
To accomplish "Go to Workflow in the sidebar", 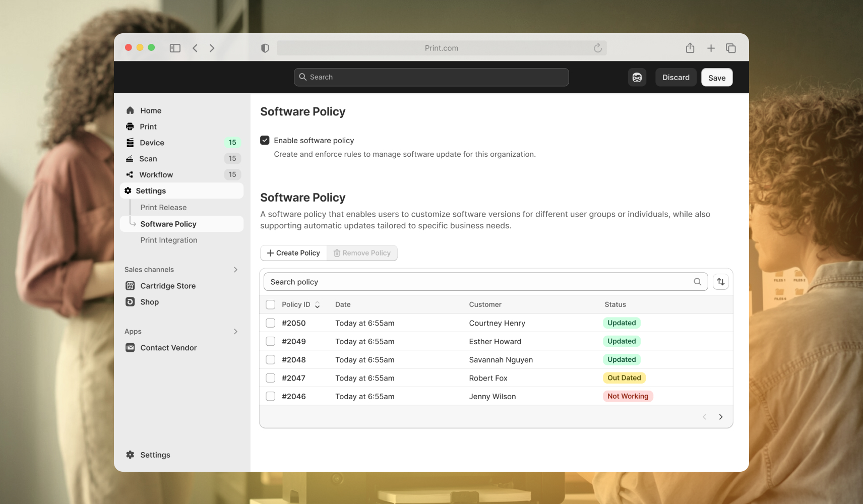I will 156,175.
